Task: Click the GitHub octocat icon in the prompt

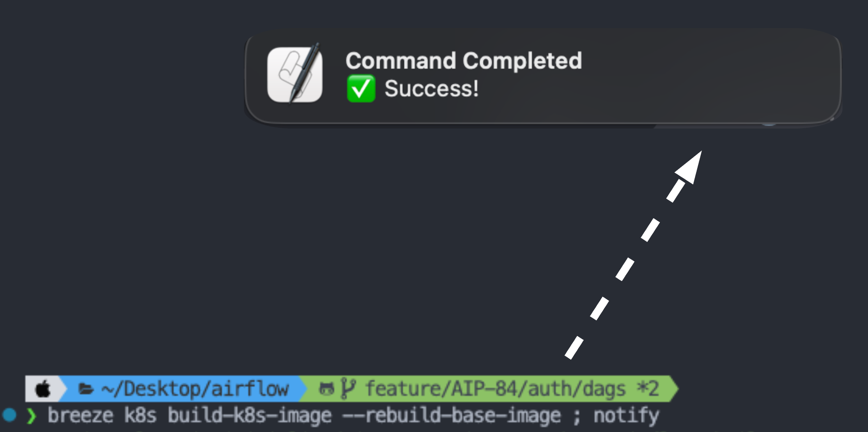Action: coord(326,388)
